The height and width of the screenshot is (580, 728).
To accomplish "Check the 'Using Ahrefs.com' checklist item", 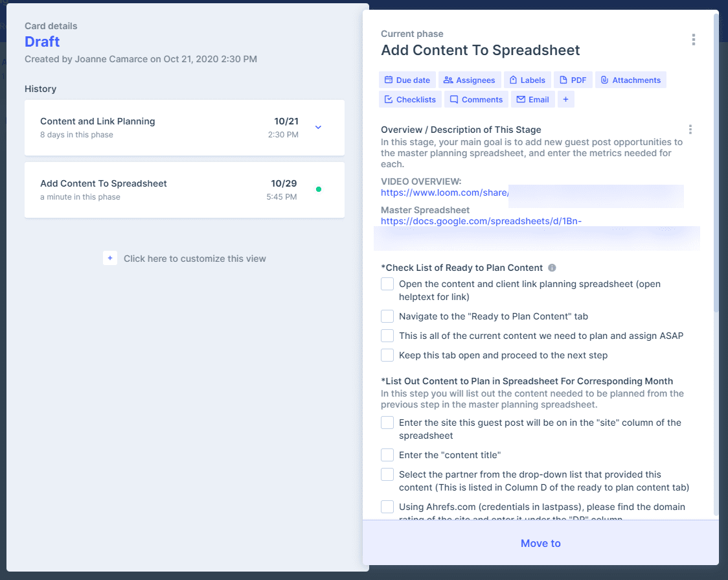I will (x=387, y=507).
